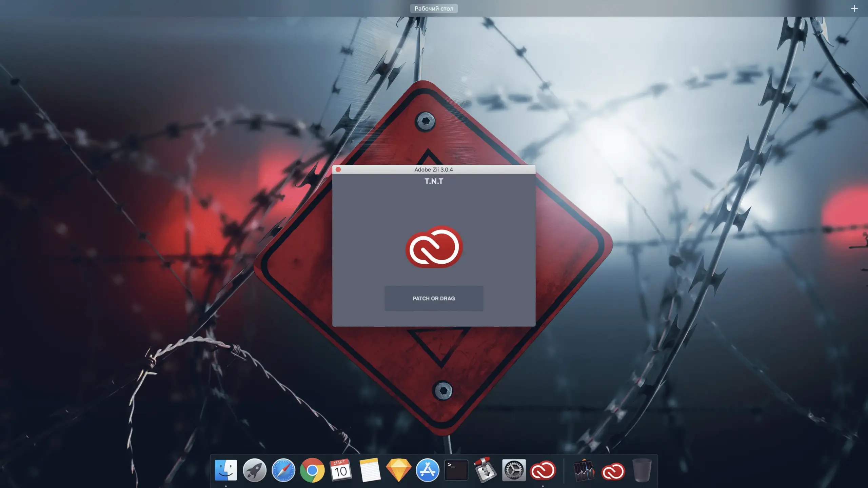Open the Notes app in the dock
This screenshot has width=868, height=488.
click(370, 470)
